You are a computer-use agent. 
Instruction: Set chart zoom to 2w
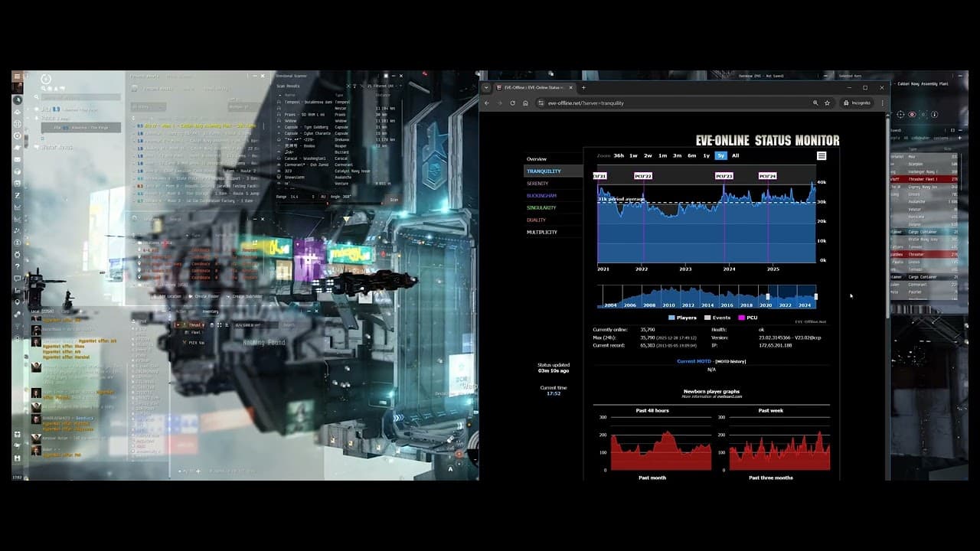point(648,155)
